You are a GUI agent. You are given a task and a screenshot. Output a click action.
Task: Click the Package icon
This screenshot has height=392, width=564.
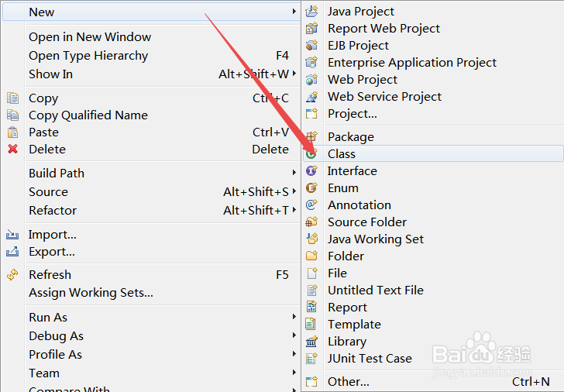coord(311,137)
